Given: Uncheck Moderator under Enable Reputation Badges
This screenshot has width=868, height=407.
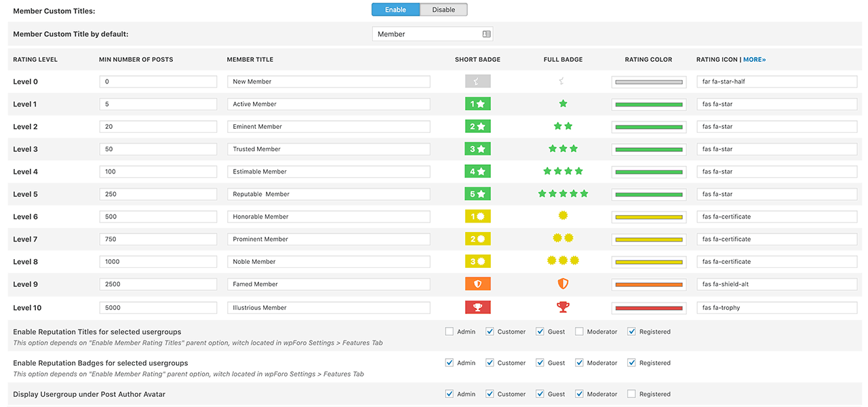Looking at the screenshot, I should click(x=579, y=363).
